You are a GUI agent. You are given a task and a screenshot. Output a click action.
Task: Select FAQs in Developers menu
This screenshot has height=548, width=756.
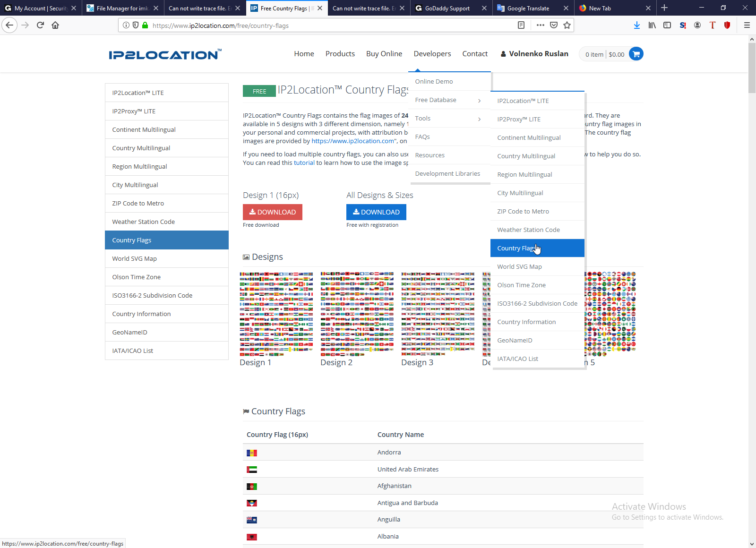click(x=449, y=137)
